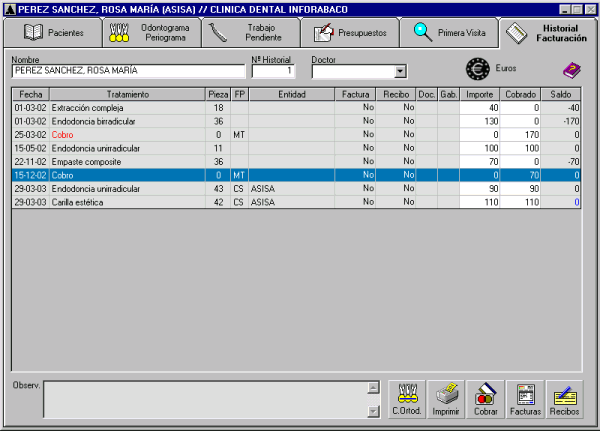600x431 pixels.
Task: Click the Fecha column header
Action: (x=31, y=94)
